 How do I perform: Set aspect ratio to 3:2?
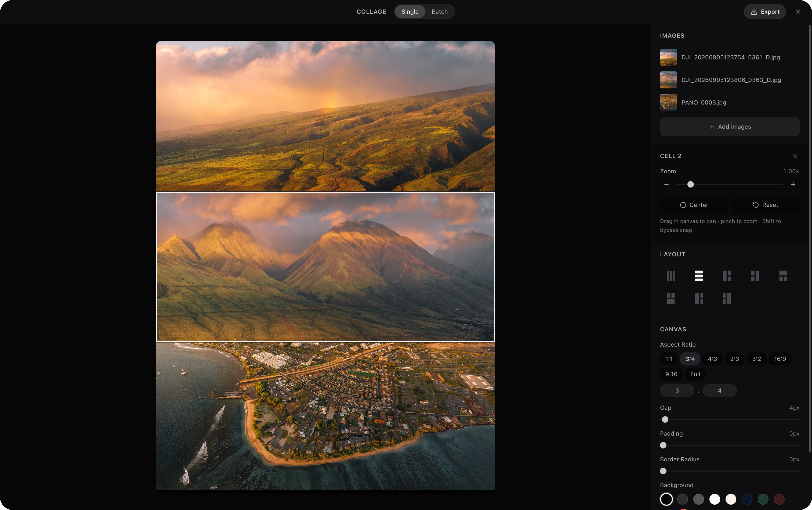click(x=756, y=359)
